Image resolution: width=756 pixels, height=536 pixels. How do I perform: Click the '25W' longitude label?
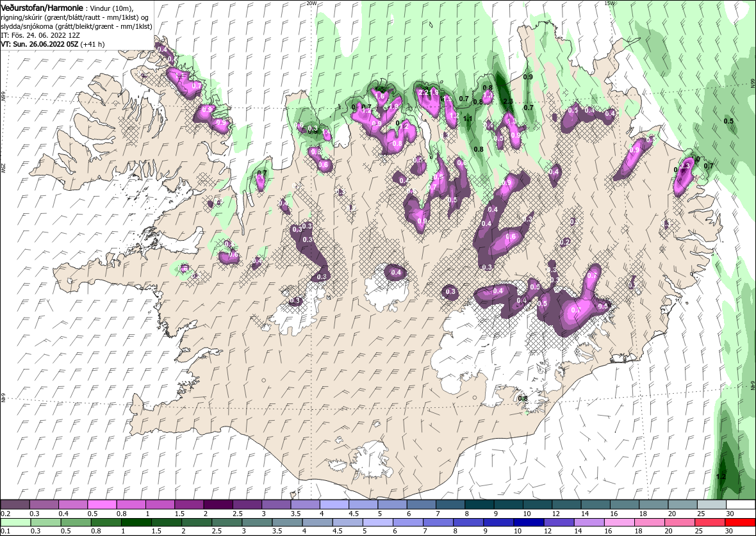pyautogui.click(x=3, y=167)
